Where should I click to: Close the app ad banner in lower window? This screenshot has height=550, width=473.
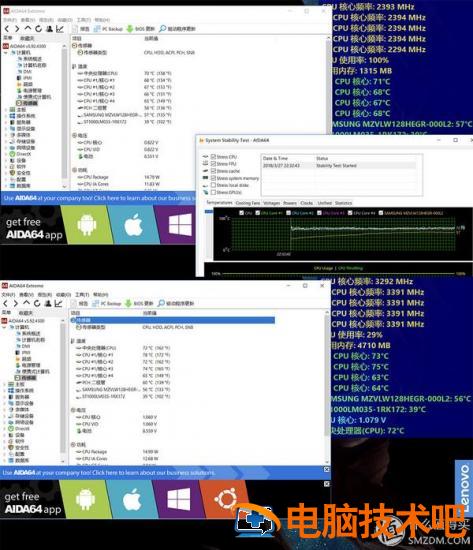click(326, 484)
